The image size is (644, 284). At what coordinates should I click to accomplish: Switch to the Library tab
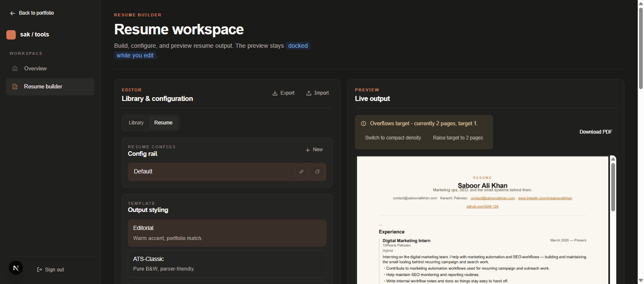(x=136, y=123)
